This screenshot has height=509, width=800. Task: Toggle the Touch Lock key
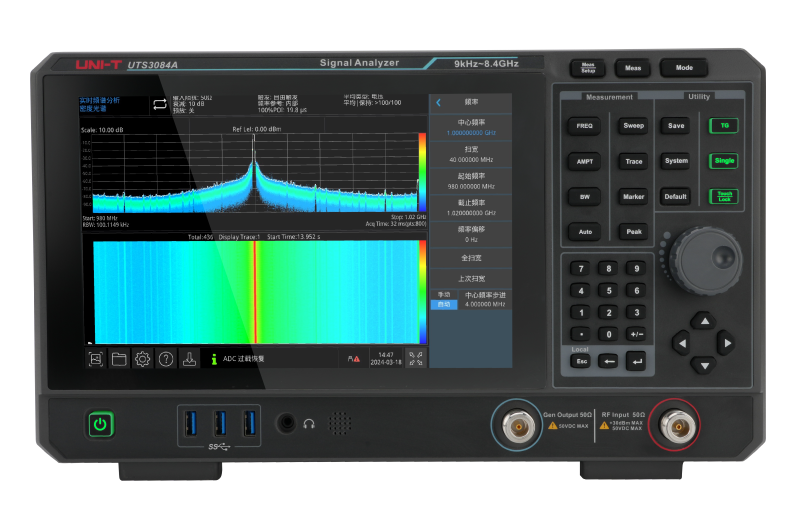tap(722, 196)
